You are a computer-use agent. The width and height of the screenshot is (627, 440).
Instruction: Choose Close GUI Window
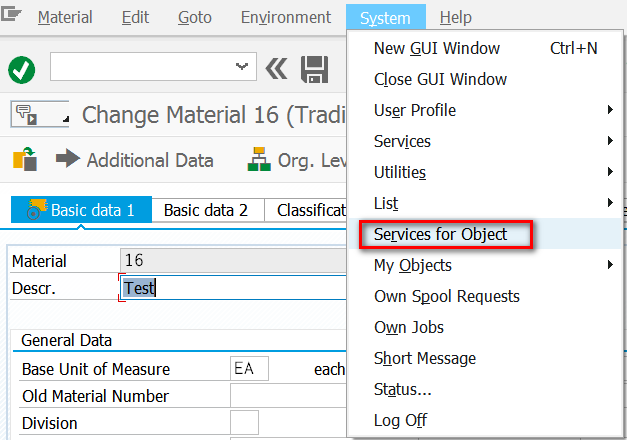coord(485,79)
